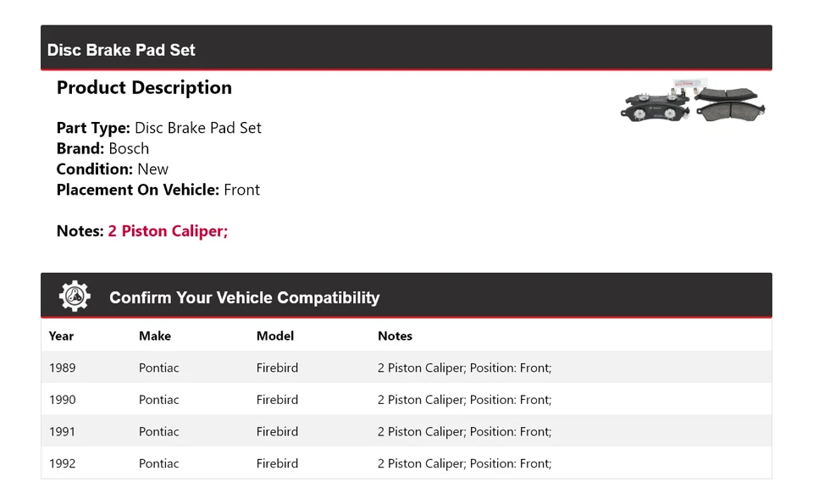The width and height of the screenshot is (813, 504).
Task: Open the brake pad product image
Action: point(694,102)
